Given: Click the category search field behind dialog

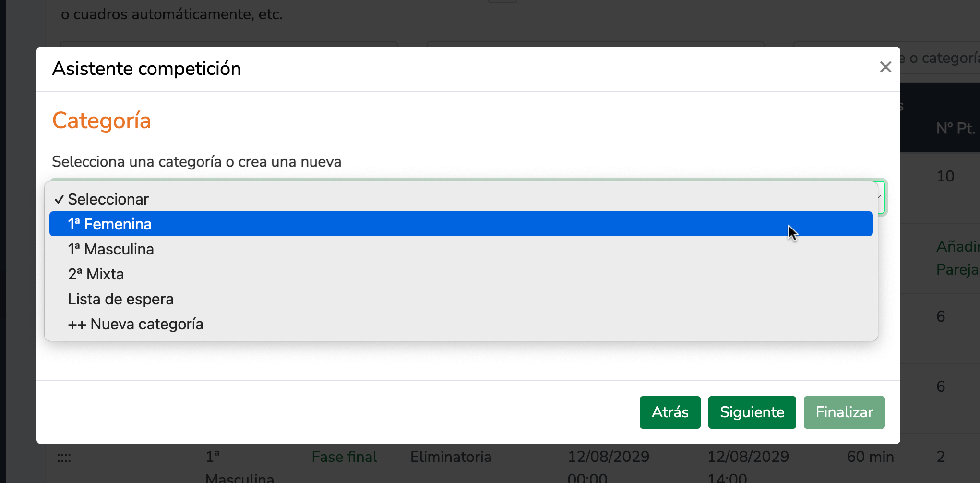Looking at the screenshot, I should click(x=941, y=58).
